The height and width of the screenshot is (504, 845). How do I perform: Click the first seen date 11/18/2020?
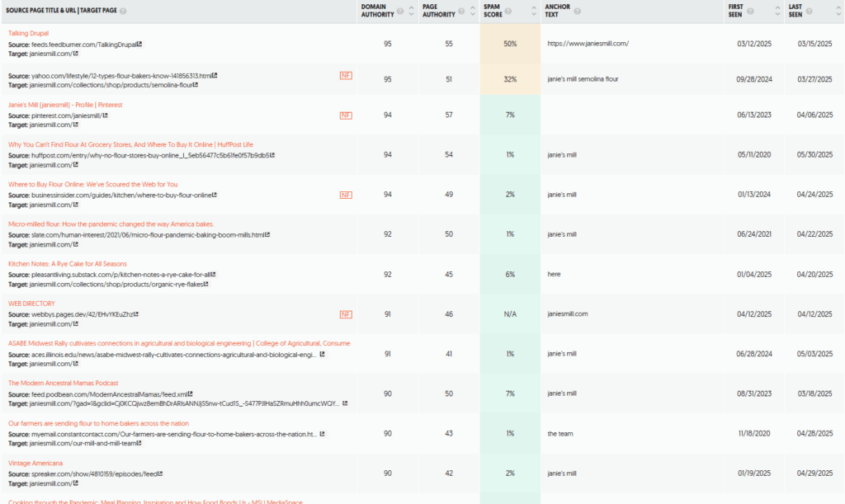tap(754, 433)
